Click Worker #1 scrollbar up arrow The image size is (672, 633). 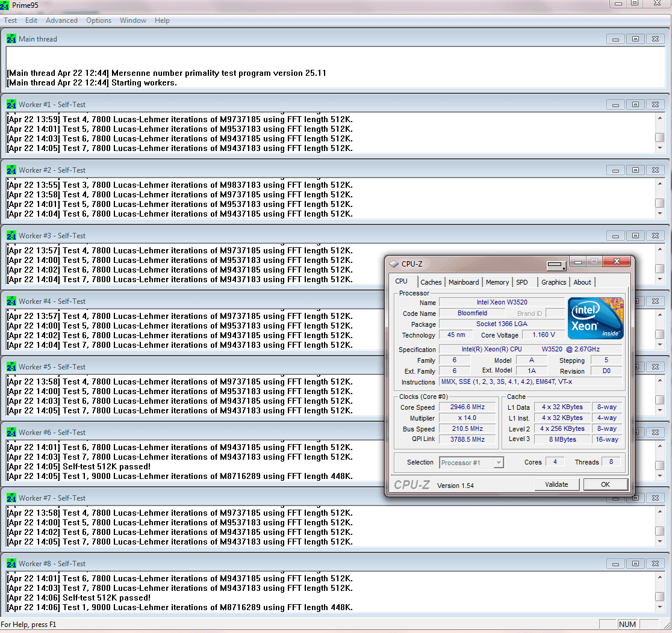point(660,118)
